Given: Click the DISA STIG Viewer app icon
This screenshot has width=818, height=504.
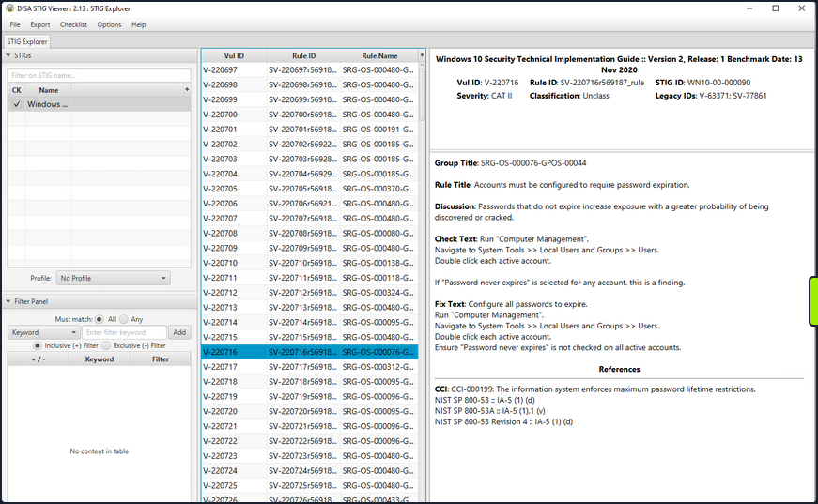Looking at the screenshot, I should pyautogui.click(x=8, y=8).
